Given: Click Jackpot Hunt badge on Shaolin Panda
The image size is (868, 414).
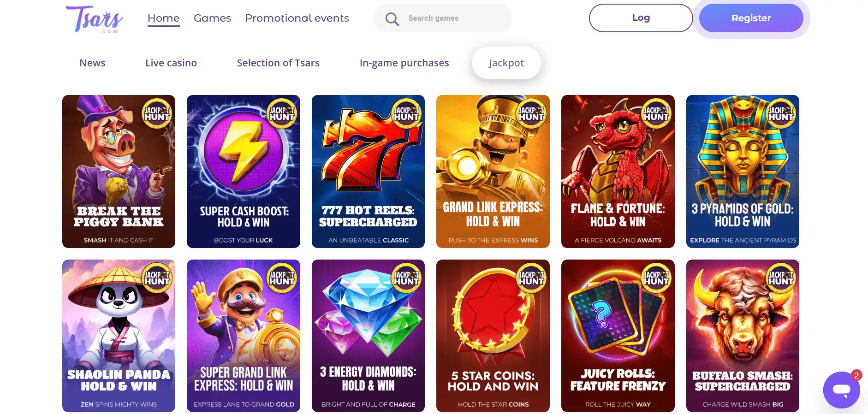Looking at the screenshot, I should point(157,278).
